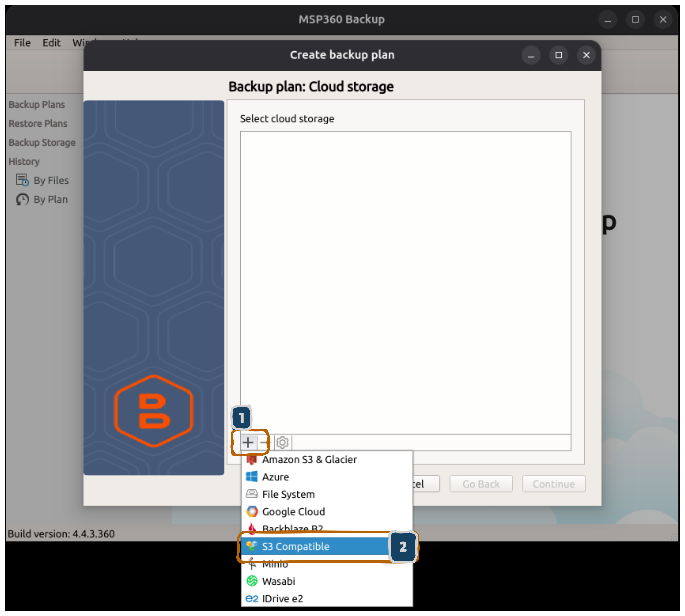Open the Edit menu
685x616 pixels.
[51, 43]
